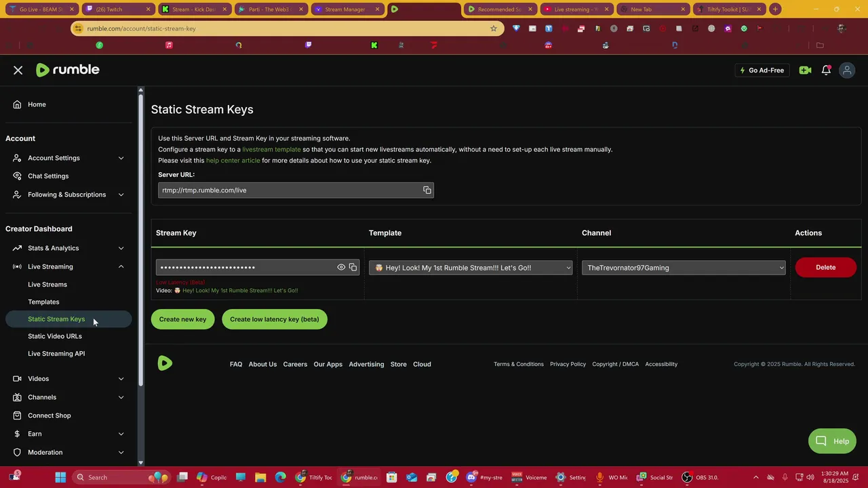Click the Chat Settings icon in sidebar
The image size is (868, 488).
coord(17,176)
